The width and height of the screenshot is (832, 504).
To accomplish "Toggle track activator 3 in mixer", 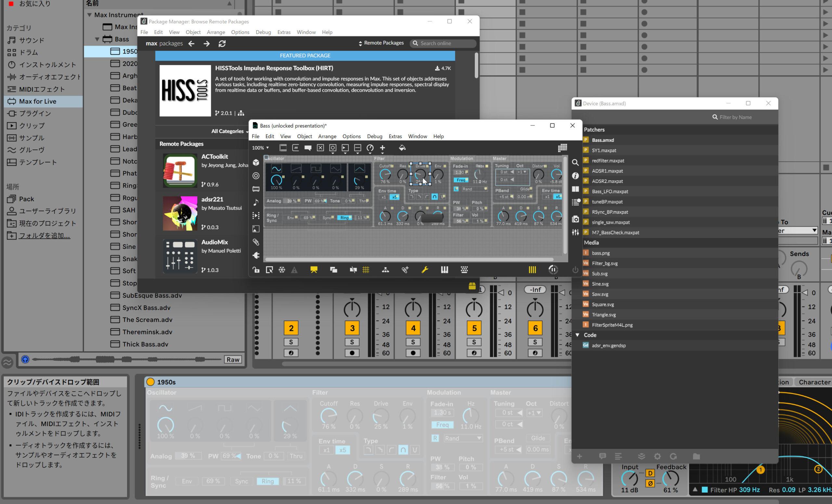I will point(352,328).
